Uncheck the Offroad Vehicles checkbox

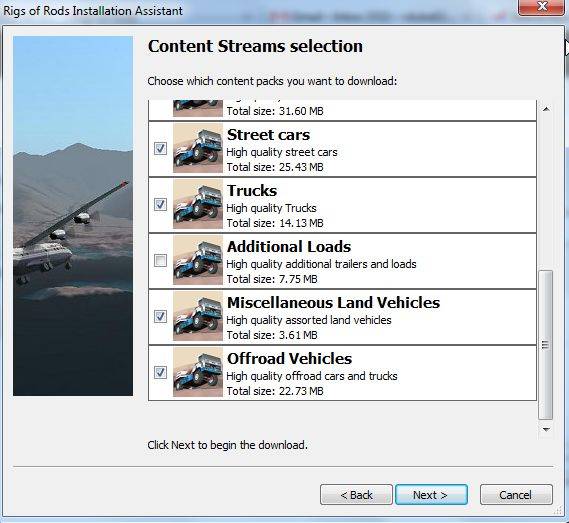[160, 372]
